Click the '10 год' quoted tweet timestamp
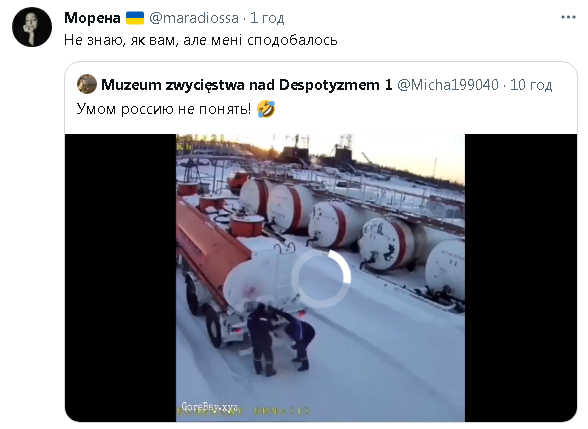The image size is (588, 429). [x=531, y=85]
